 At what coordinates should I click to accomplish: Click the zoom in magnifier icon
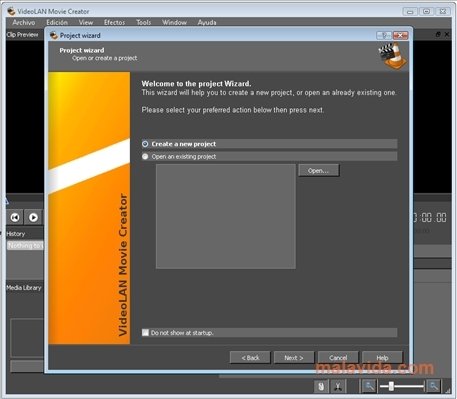[x=433, y=386]
